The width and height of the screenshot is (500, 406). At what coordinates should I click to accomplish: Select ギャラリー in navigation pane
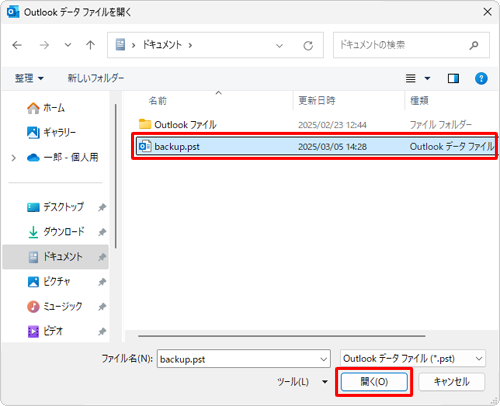51,133
